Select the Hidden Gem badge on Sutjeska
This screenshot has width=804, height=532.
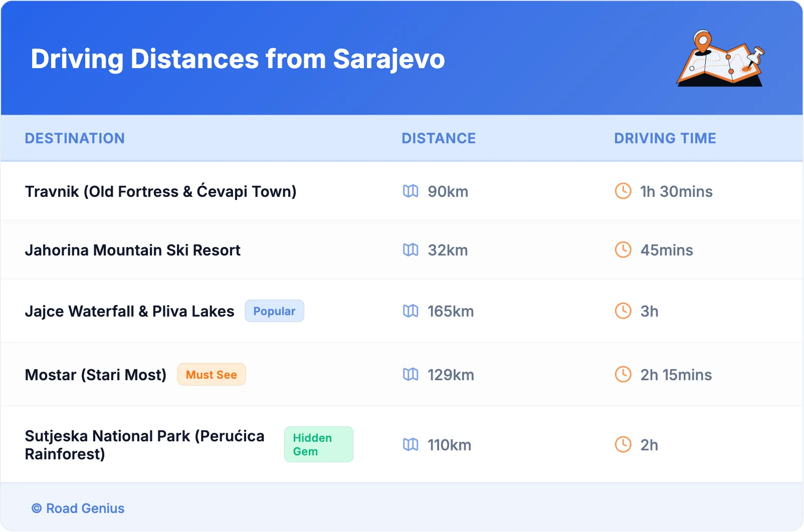pyautogui.click(x=318, y=444)
